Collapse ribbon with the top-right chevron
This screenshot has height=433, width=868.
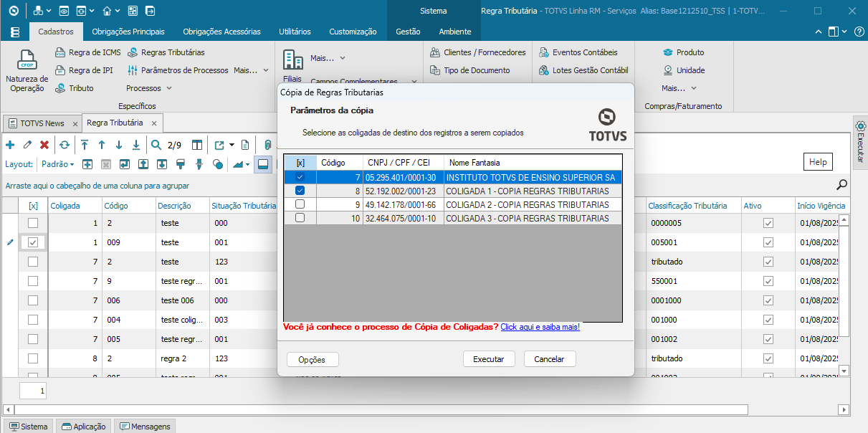coord(819,32)
